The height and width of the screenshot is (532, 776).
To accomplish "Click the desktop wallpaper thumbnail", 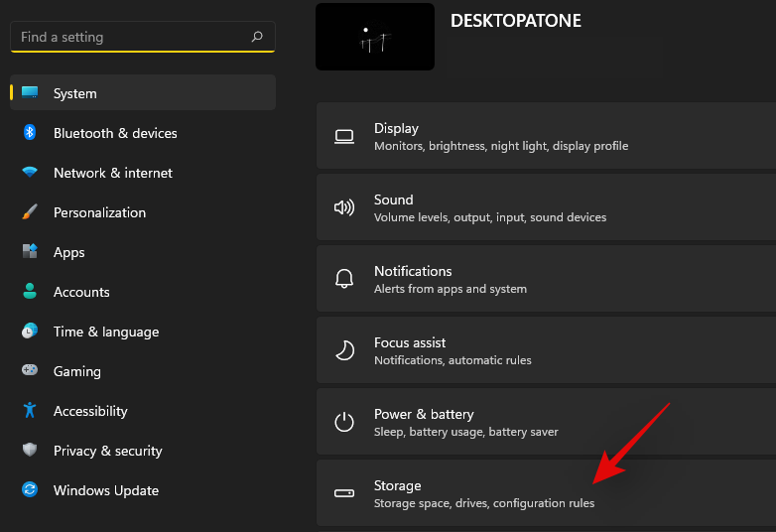I will [375, 37].
